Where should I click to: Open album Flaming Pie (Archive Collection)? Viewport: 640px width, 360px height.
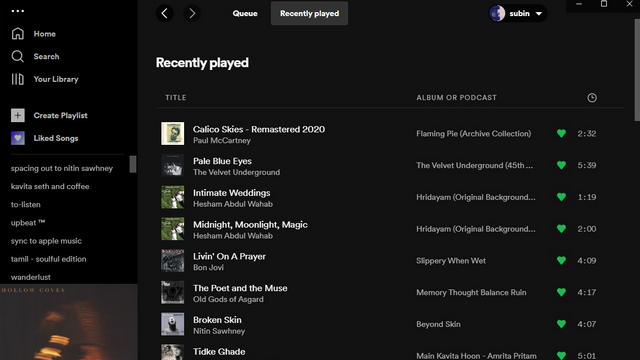pos(473,133)
